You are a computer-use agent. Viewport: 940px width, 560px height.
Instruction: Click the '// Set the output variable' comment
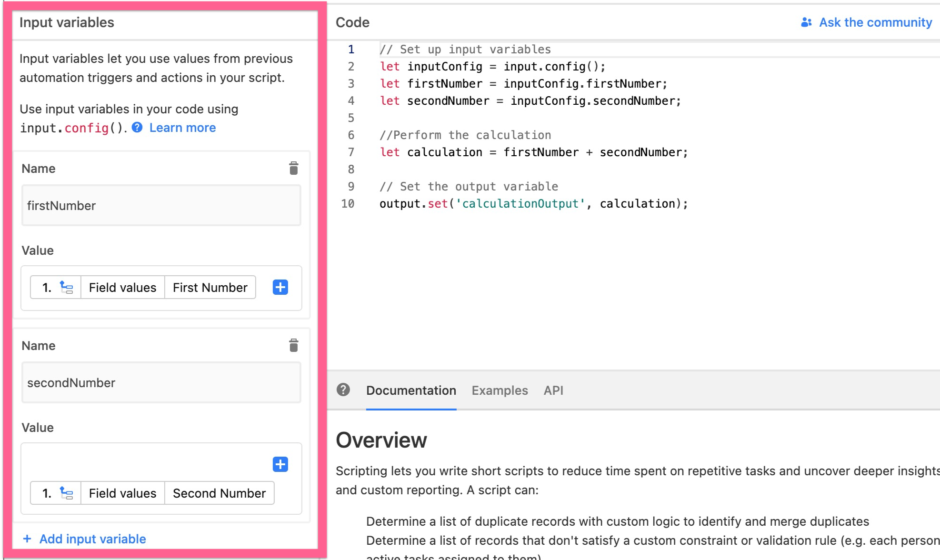(x=469, y=187)
